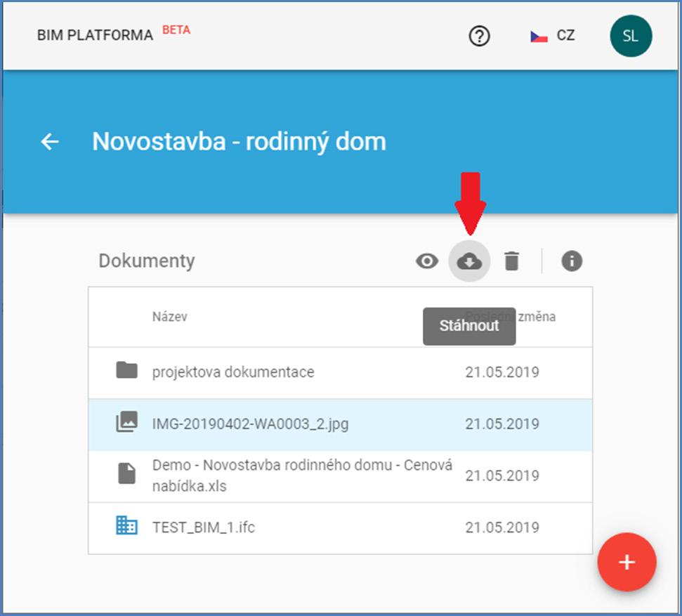Open the SL user avatar menu
Viewport: 682px width, 616px height.
pyautogui.click(x=631, y=36)
